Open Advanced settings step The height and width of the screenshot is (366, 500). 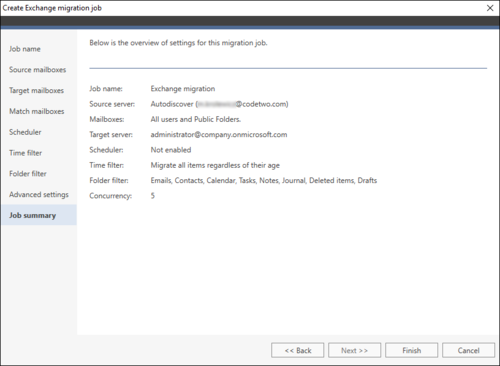pos(39,195)
